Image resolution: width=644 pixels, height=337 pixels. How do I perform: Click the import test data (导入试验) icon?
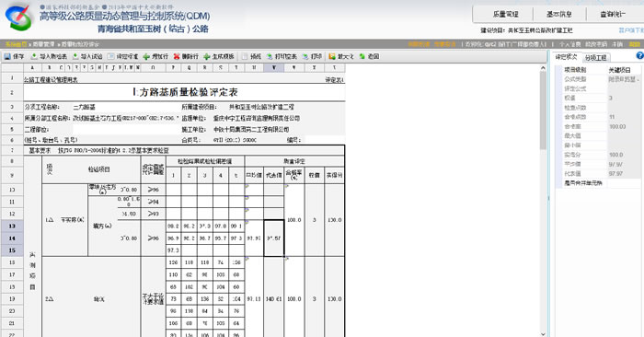75,56
